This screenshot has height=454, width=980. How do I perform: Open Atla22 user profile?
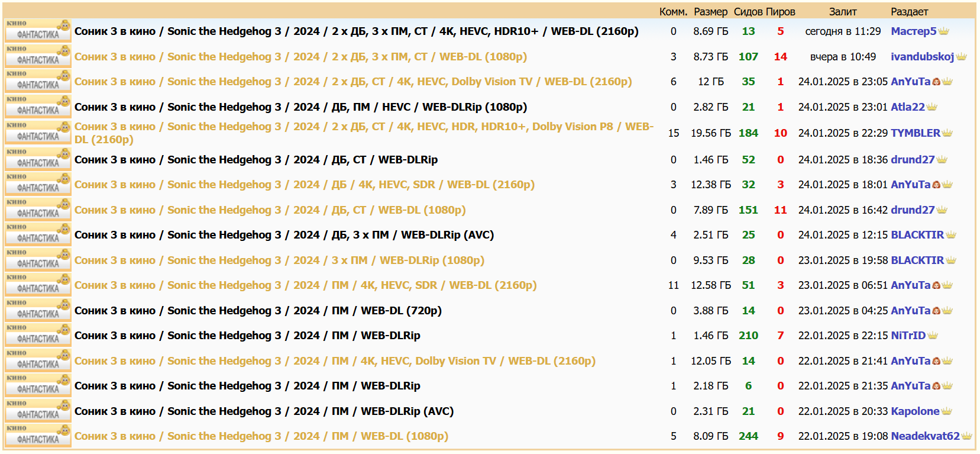pyautogui.click(x=908, y=107)
